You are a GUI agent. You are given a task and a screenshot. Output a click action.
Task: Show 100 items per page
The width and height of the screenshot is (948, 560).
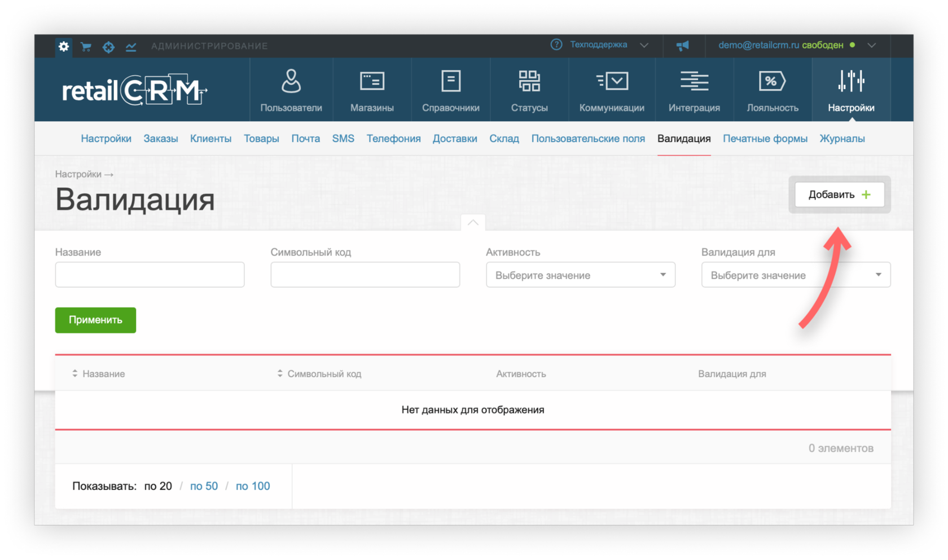(x=253, y=486)
